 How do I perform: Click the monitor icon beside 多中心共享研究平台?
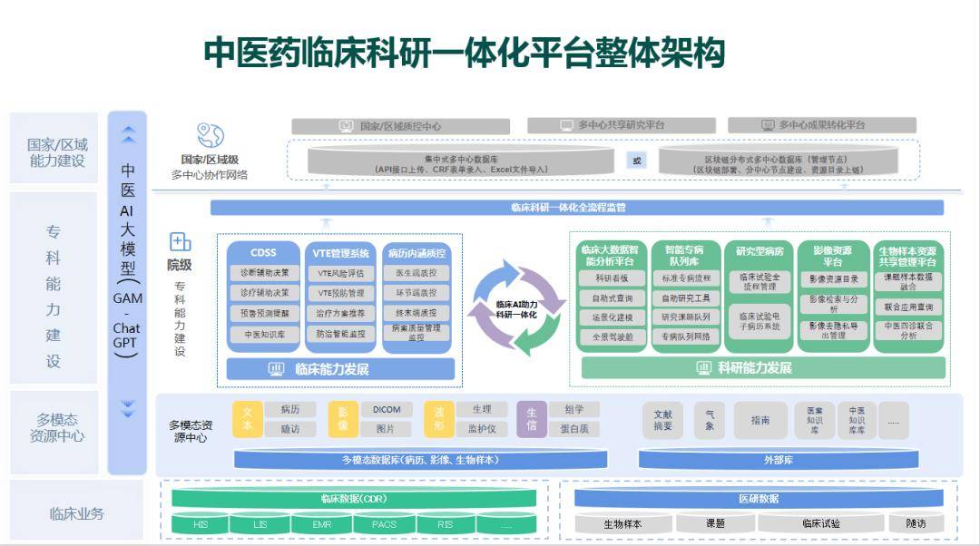(x=566, y=125)
